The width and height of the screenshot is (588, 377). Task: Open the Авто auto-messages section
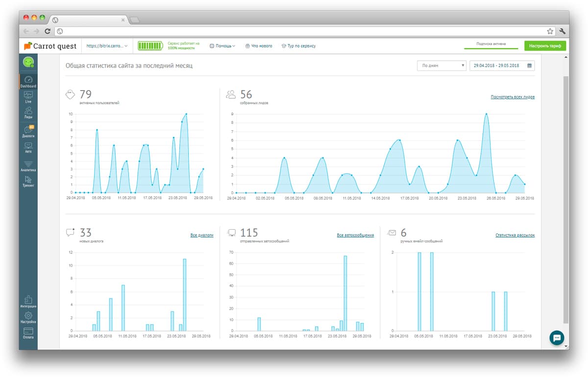28,147
